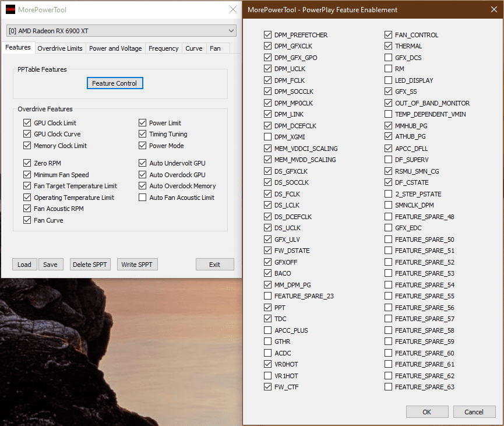Check the GTHR feature box
The width and height of the screenshot is (504, 426).
pos(267,341)
